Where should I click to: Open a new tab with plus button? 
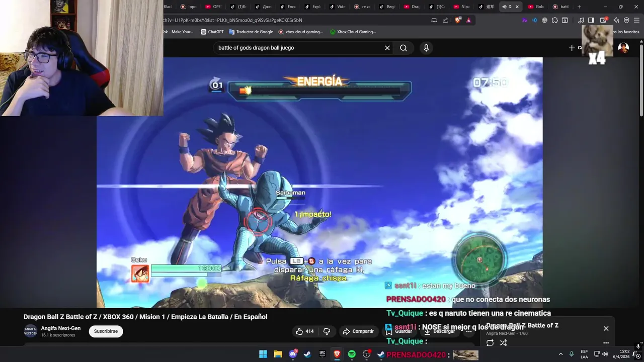tap(579, 7)
